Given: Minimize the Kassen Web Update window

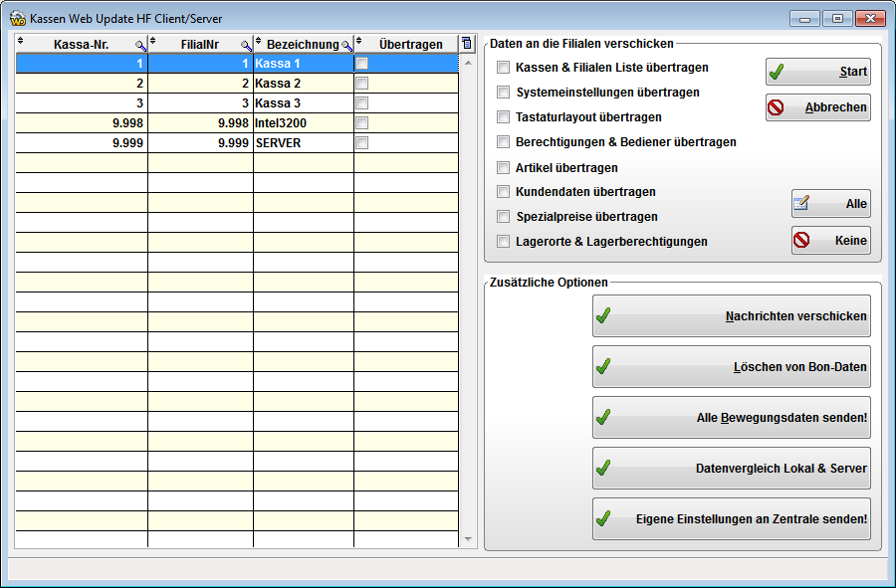Looking at the screenshot, I should [805, 19].
